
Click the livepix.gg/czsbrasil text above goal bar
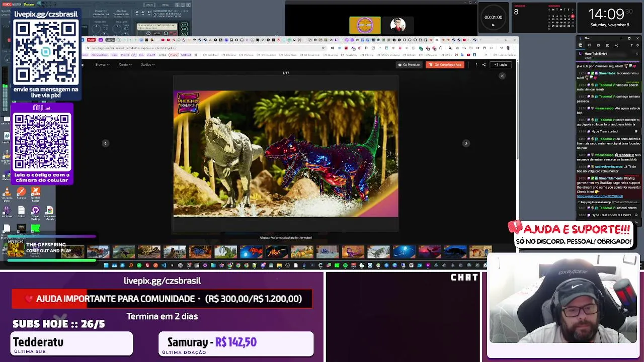click(x=162, y=281)
